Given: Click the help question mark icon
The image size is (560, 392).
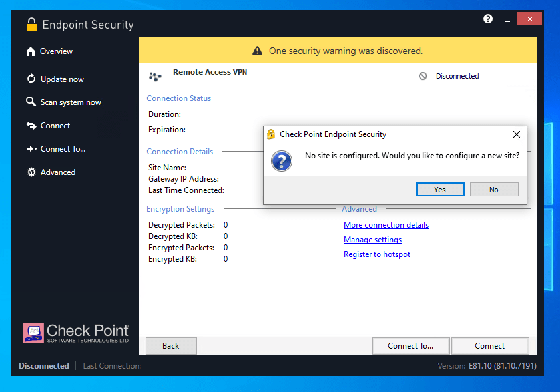Looking at the screenshot, I should point(487,19).
